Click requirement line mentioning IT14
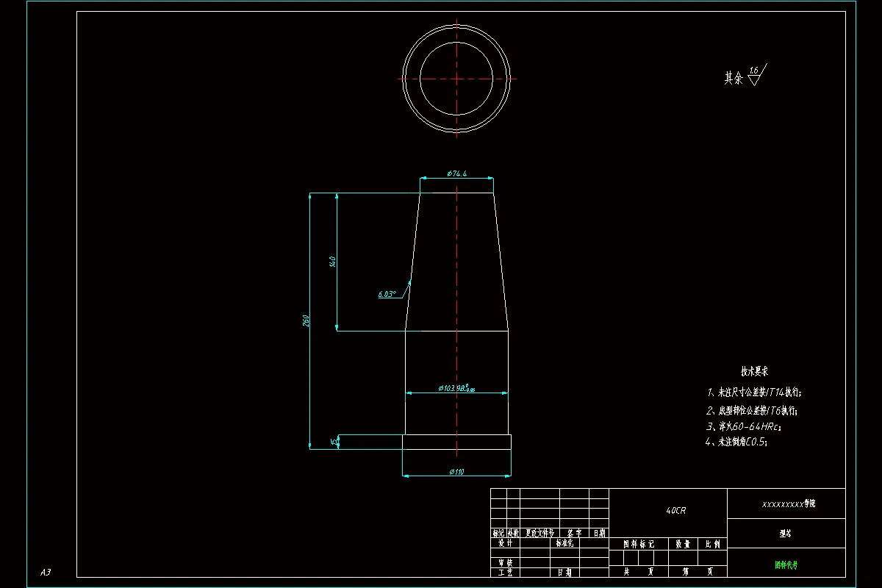Viewport: 882px width, 588px height. click(x=753, y=393)
